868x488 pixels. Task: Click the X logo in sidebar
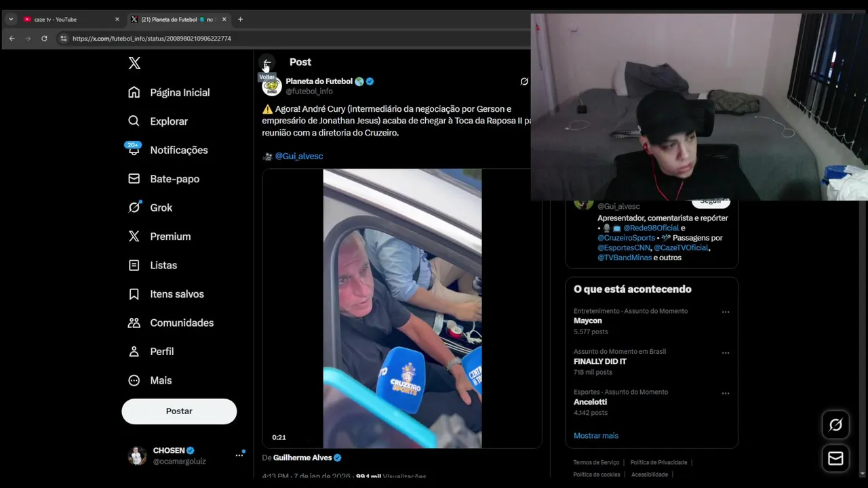[x=134, y=63]
